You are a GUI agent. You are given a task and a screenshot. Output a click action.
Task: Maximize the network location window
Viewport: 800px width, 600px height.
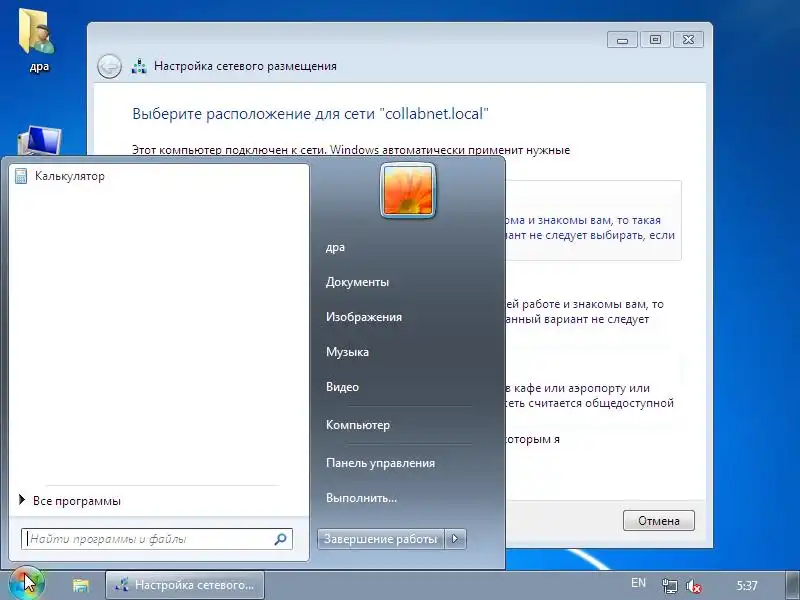coord(655,40)
